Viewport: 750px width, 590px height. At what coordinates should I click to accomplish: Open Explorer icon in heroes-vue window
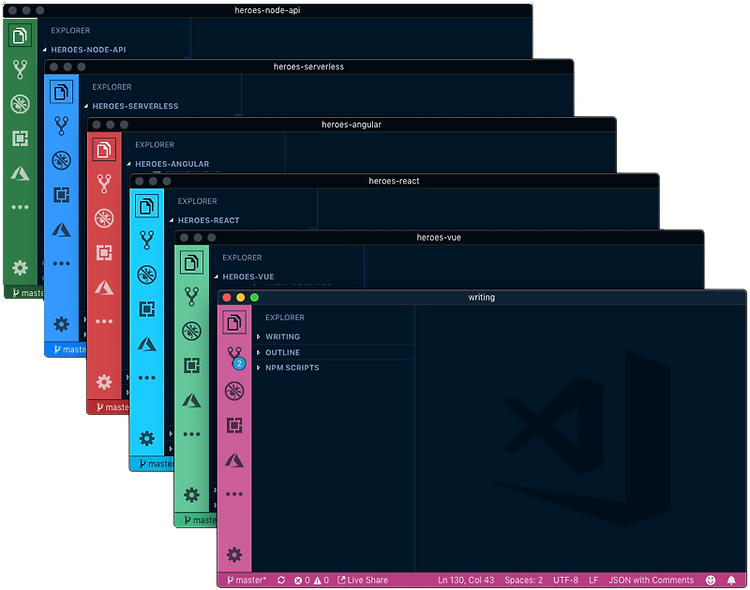pos(191,263)
